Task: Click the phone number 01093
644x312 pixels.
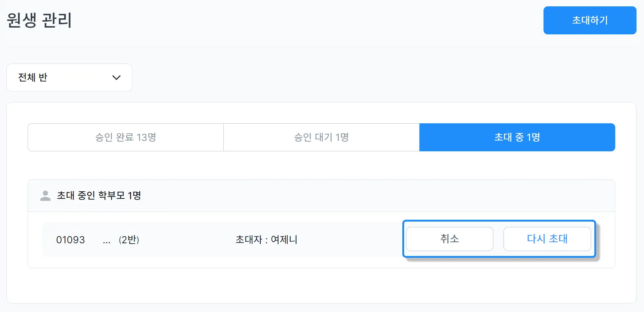Action: 70,240
